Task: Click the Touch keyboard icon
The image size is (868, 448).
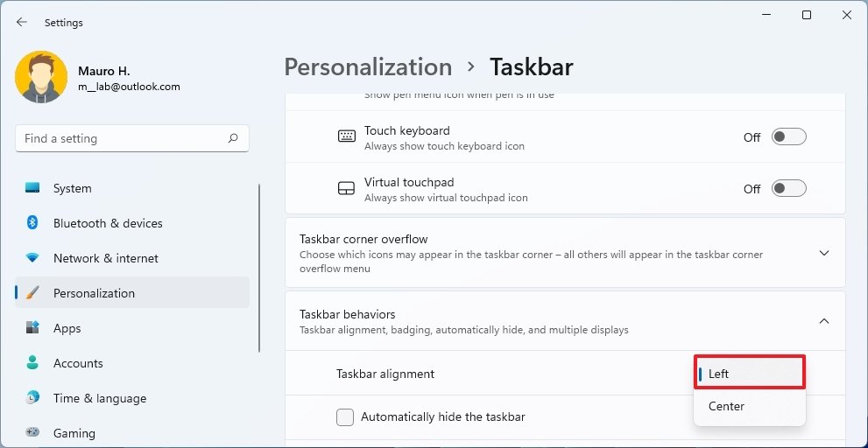Action: pos(347,136)
